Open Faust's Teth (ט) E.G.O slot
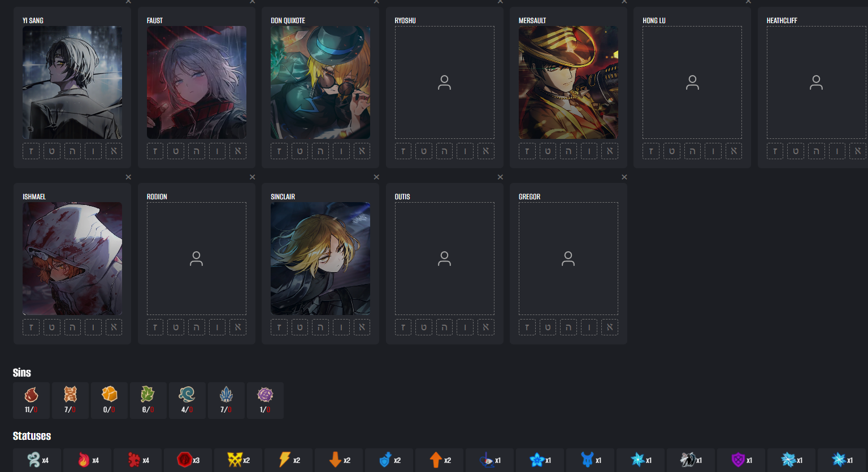Image resolution: width=868 pixels, height=472 pixels. point(176,151)
